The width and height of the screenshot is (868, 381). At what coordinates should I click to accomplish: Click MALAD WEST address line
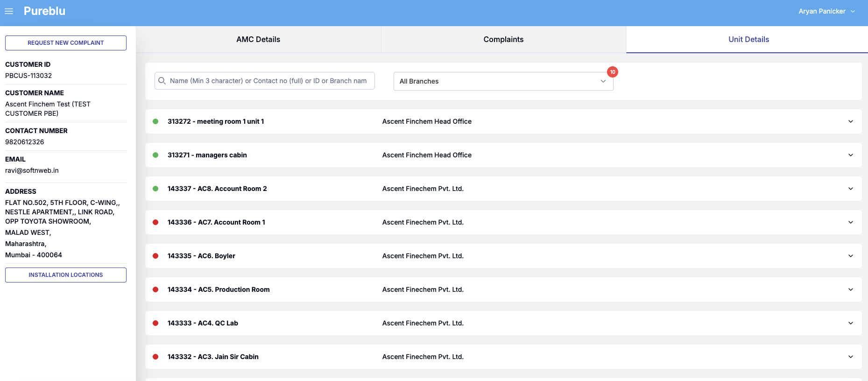coord(28,233)
